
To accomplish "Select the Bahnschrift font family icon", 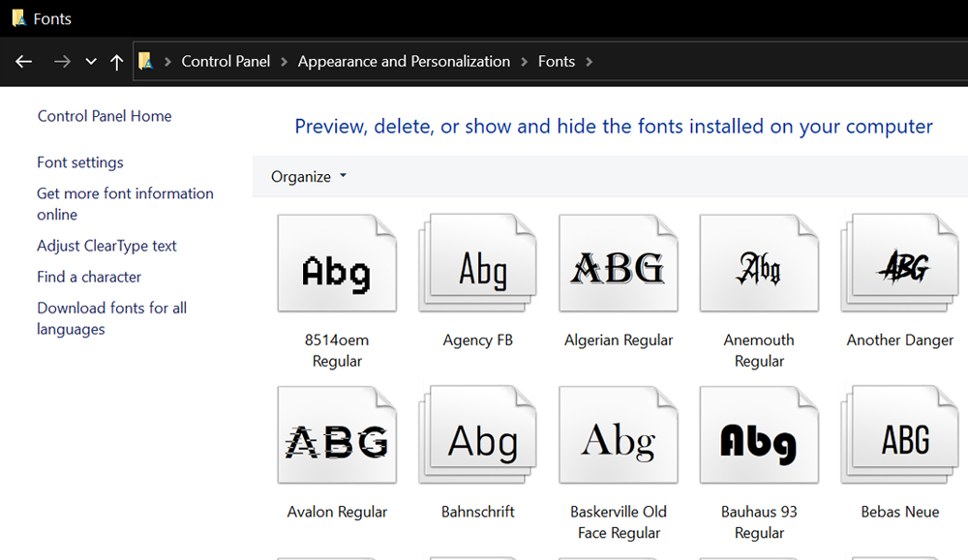I will click(478, 438).
